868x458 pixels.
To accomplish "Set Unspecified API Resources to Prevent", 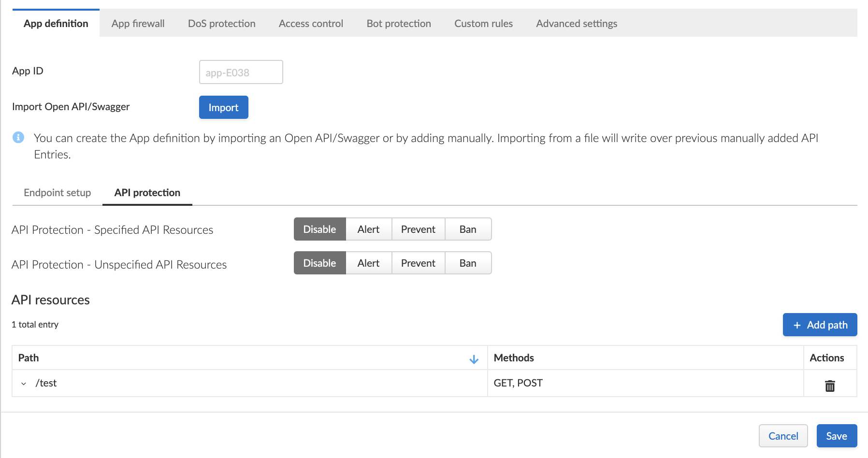I will point(418,263).
